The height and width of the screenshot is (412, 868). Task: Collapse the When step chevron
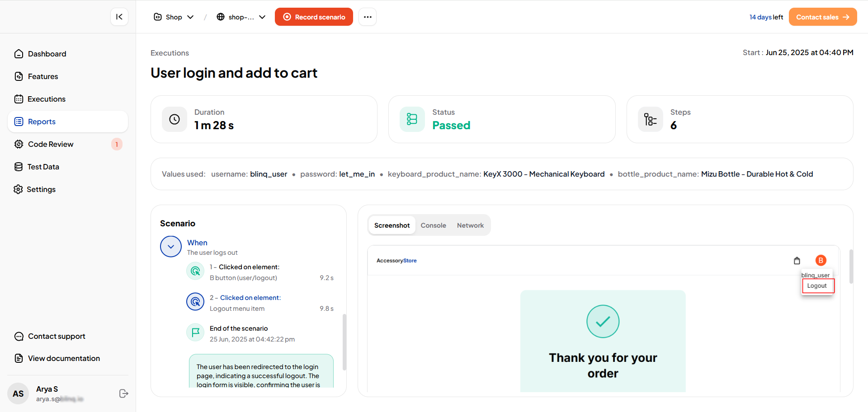[x=171, y=247]
